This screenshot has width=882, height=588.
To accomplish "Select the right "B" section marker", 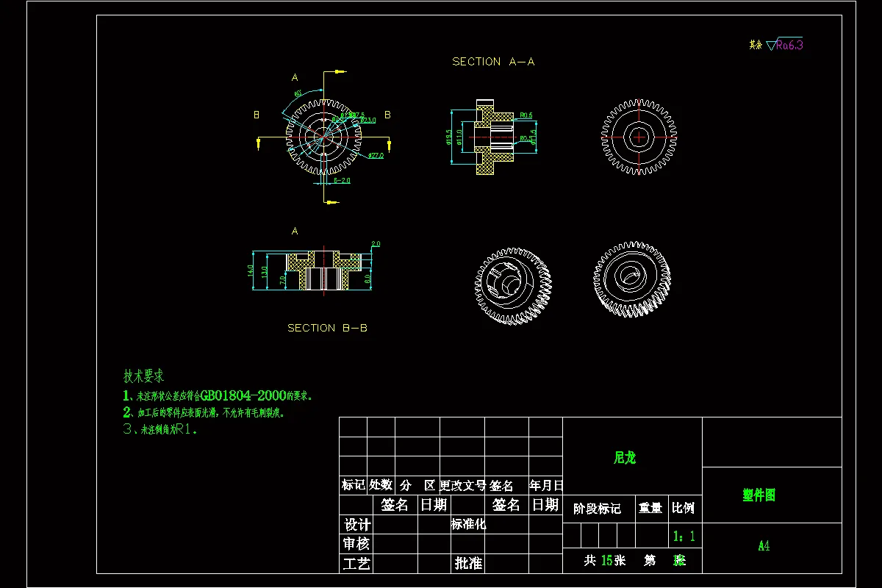I will 387,115.
